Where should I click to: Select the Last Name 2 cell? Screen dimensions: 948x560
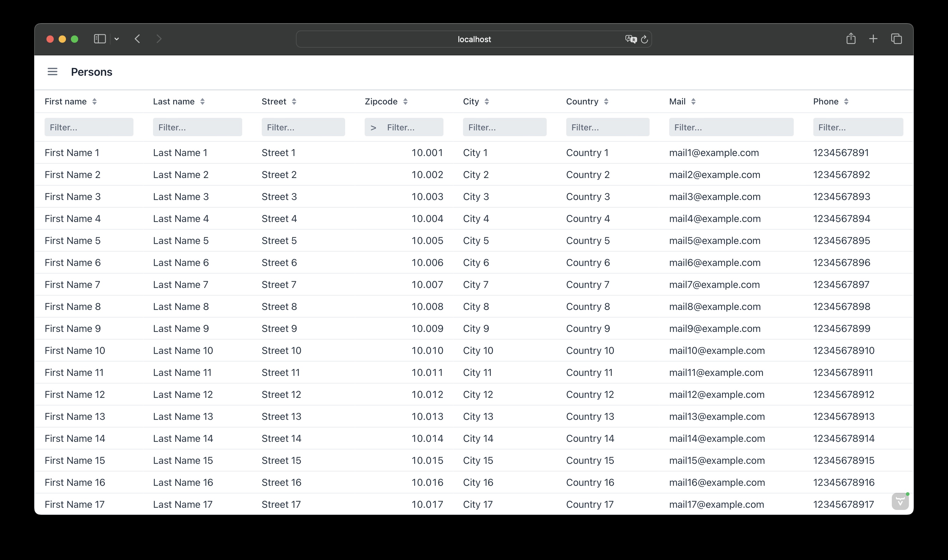tap(181, 175)
